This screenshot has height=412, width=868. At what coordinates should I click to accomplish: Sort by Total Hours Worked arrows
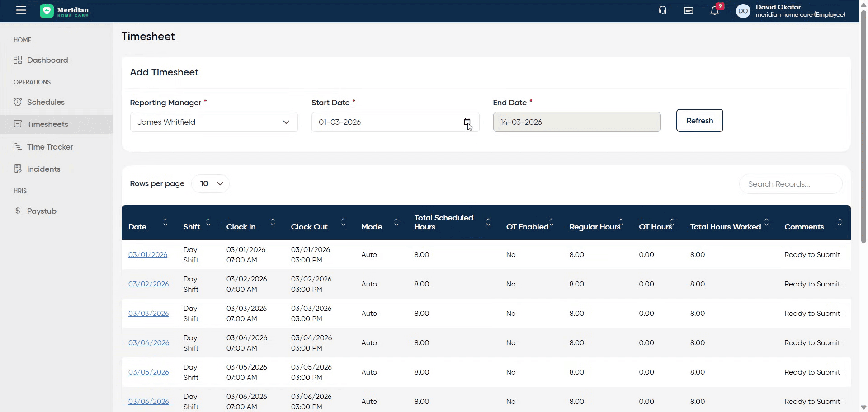[x=766, y=222]
